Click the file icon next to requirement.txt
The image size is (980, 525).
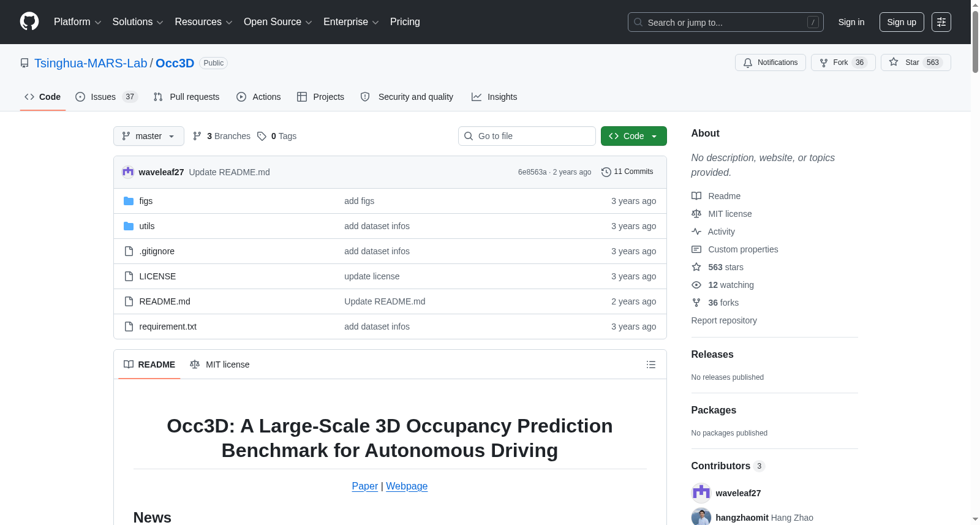pos(129,327)
